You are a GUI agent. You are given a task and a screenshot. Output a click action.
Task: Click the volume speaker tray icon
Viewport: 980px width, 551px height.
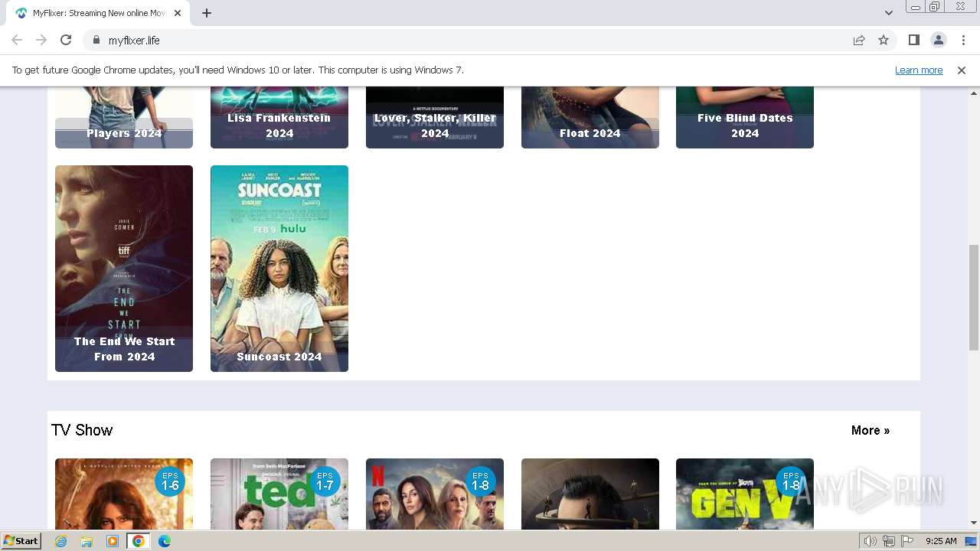coord(870,541)
